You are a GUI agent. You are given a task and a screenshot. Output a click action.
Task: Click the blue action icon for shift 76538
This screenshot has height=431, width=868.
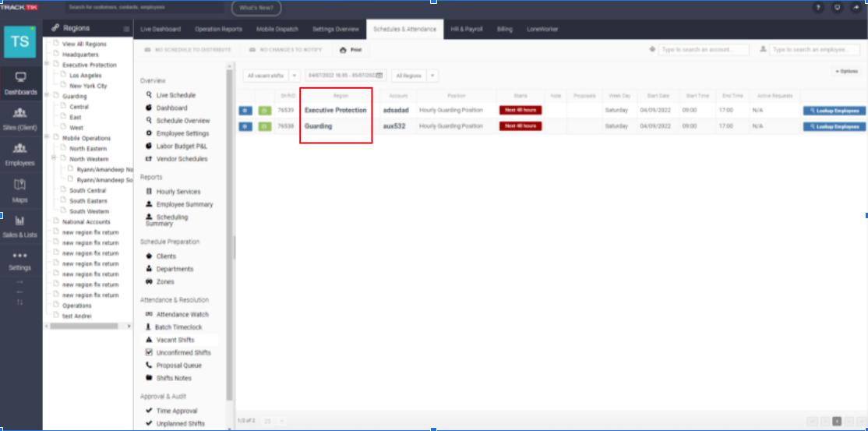(245, 126)
